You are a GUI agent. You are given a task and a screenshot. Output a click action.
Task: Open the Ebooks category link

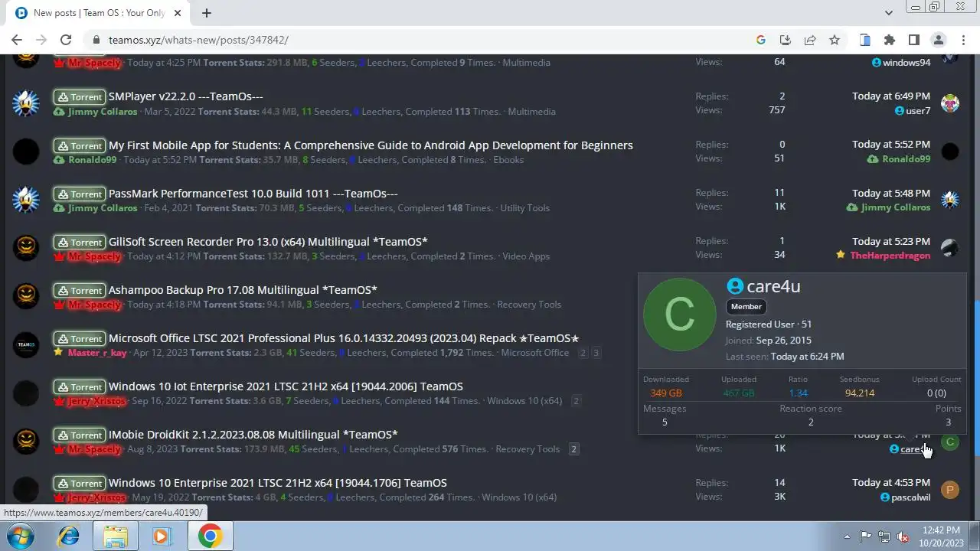pos(508,160)
